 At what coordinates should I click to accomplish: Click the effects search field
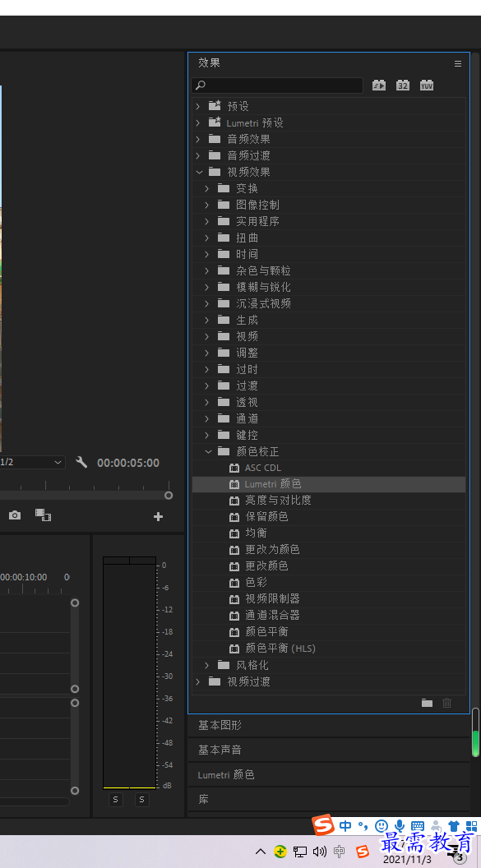pos(277,85)
